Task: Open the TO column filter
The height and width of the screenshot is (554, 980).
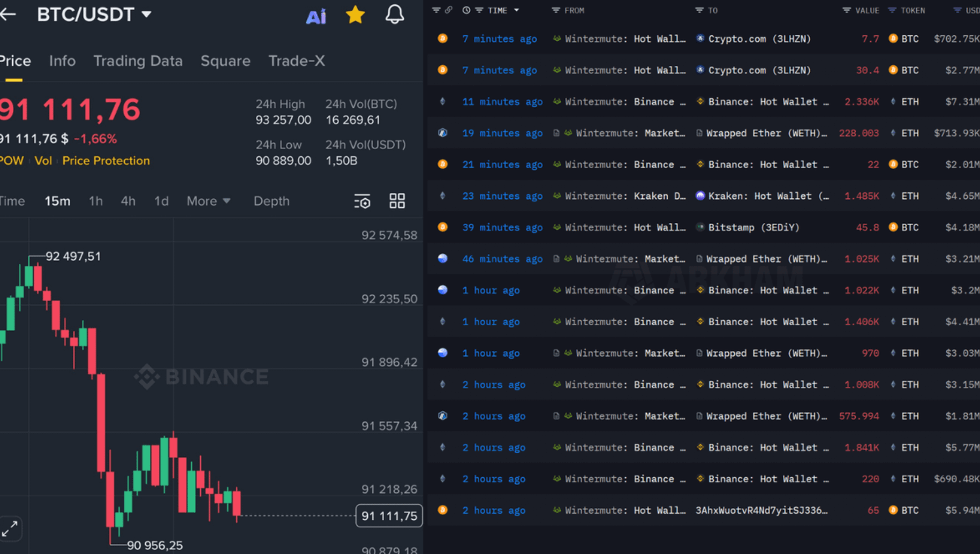Action: (x=699, y=10)
